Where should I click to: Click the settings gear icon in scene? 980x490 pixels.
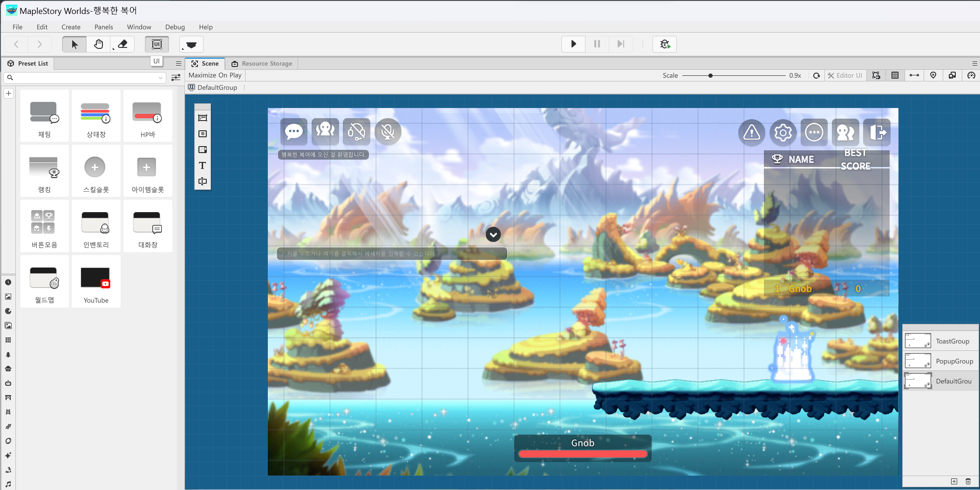[x=783, y=133]
